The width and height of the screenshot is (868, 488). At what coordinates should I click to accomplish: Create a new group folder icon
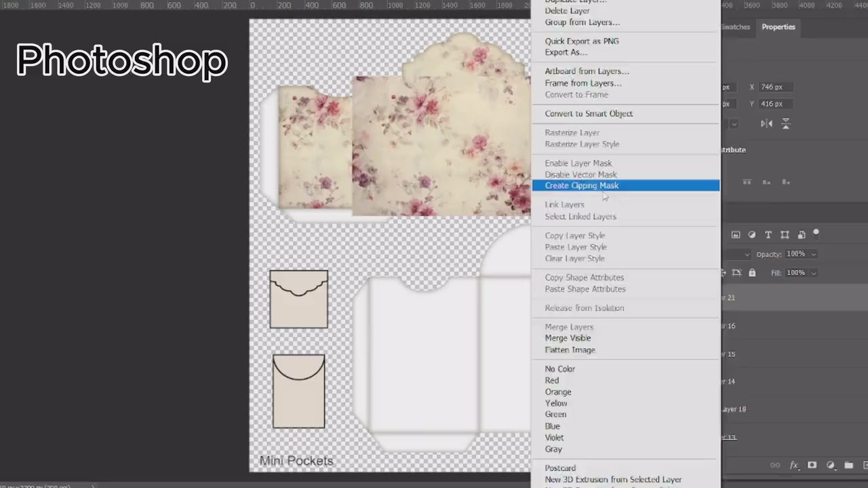(848, 466)
